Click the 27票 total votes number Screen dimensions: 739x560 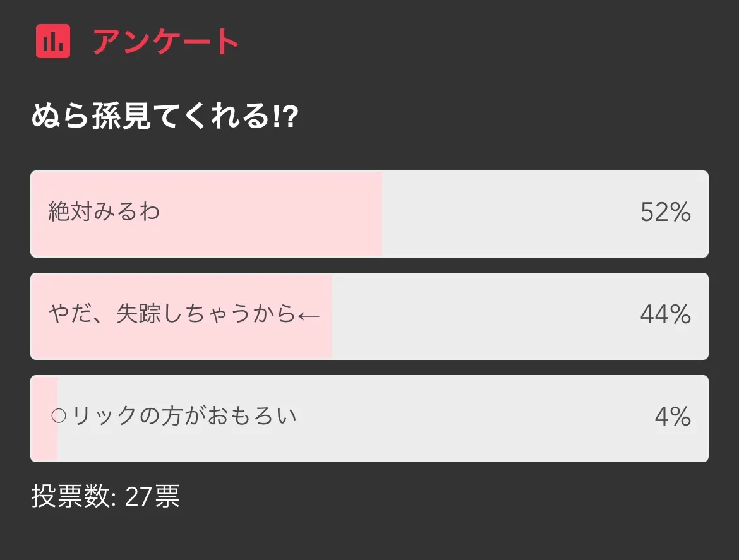pos(152,497)
